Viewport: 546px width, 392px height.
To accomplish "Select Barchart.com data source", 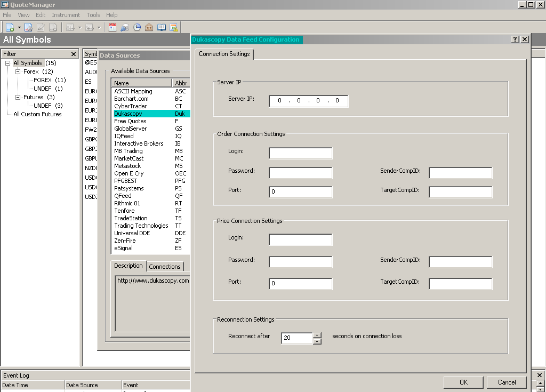I will (151, 99).
